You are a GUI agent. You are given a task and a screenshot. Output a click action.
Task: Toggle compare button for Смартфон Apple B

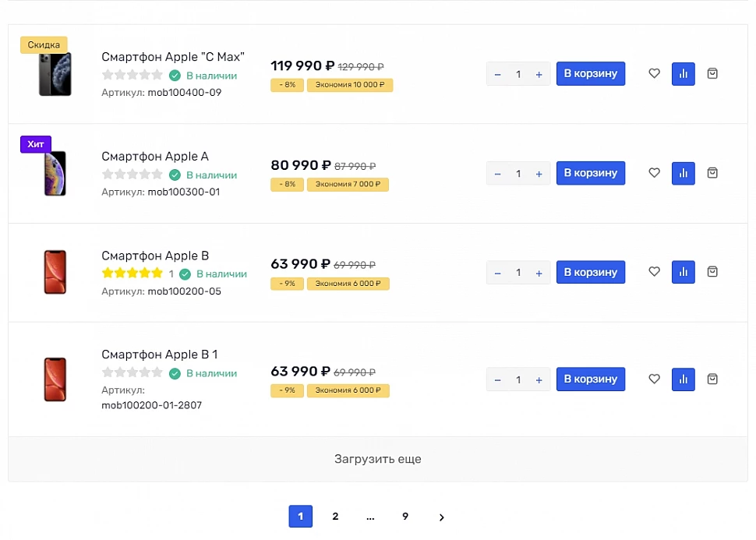tap(684, 272)
